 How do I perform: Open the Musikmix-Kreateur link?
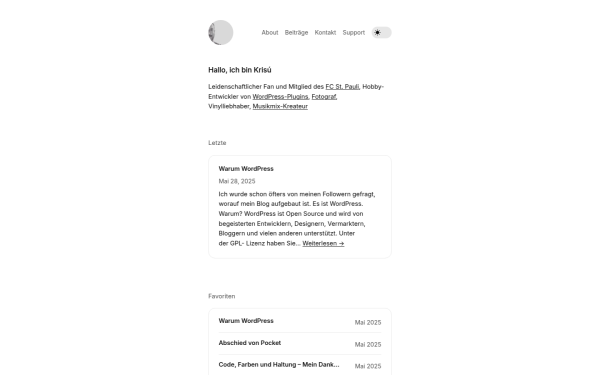click(x=280, y=106)
